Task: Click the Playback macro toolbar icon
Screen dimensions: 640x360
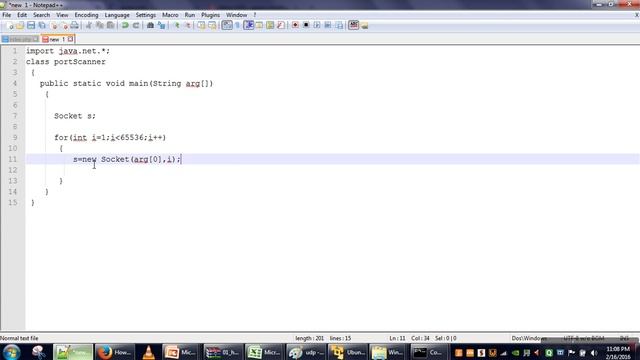Action: pos(317,25)
